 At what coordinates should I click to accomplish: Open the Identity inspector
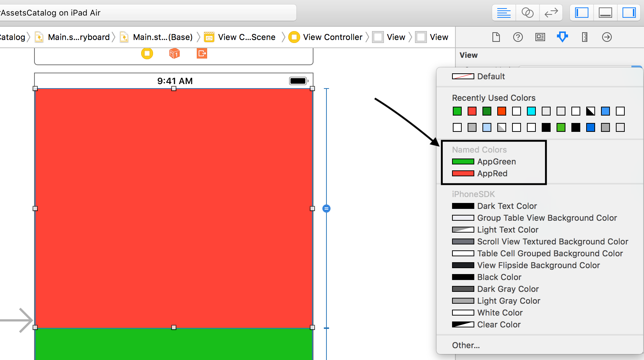pyautogui.click(x=540, y=37)
